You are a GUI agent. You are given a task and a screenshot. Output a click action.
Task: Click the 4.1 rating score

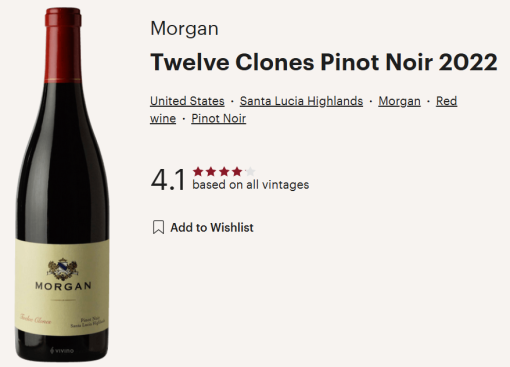168,180
